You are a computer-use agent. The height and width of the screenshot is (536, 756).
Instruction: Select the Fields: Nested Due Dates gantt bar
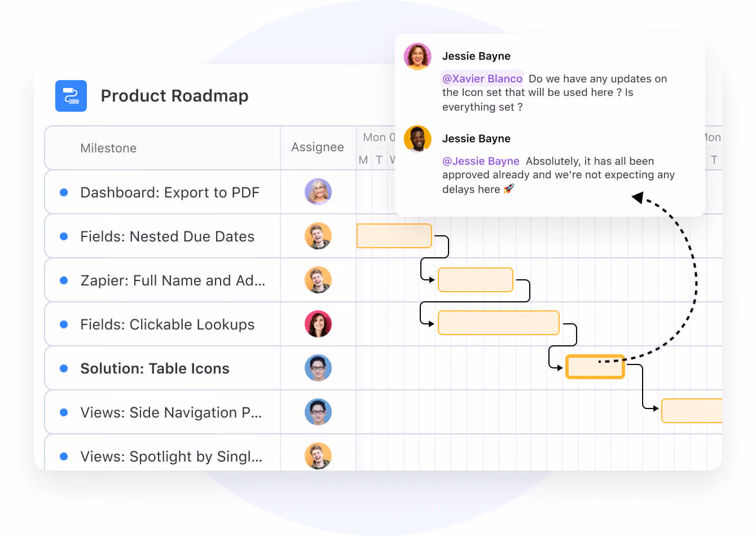coord(394,236)
